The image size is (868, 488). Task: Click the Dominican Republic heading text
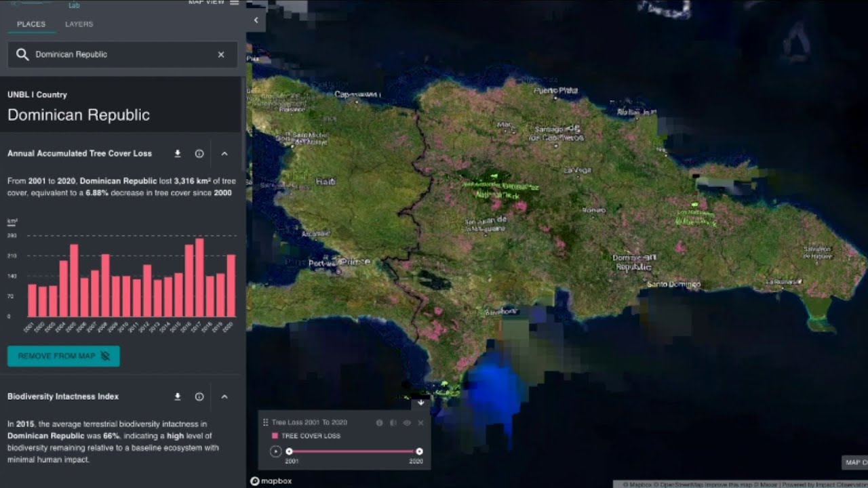point(79,115)
